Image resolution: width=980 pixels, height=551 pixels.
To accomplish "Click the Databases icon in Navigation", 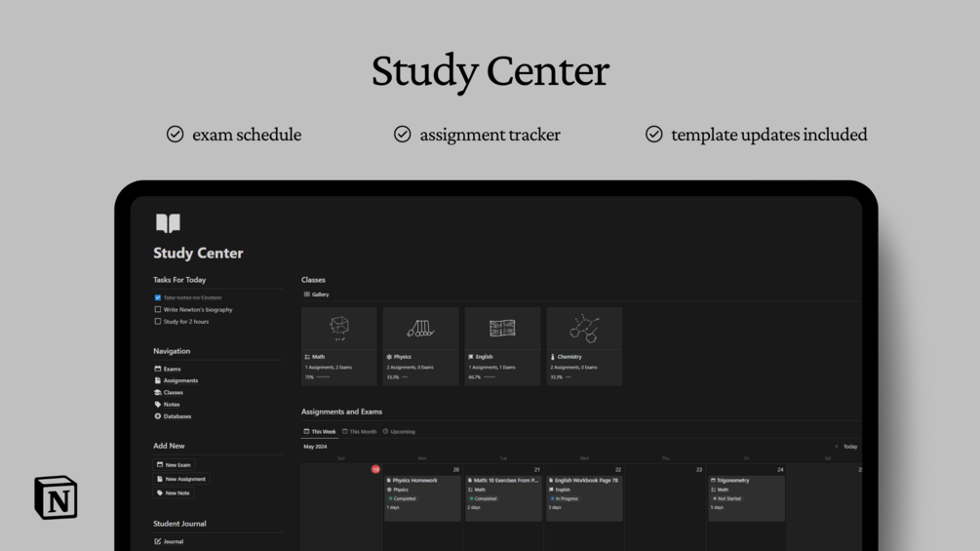I will [x=158, y=416].
